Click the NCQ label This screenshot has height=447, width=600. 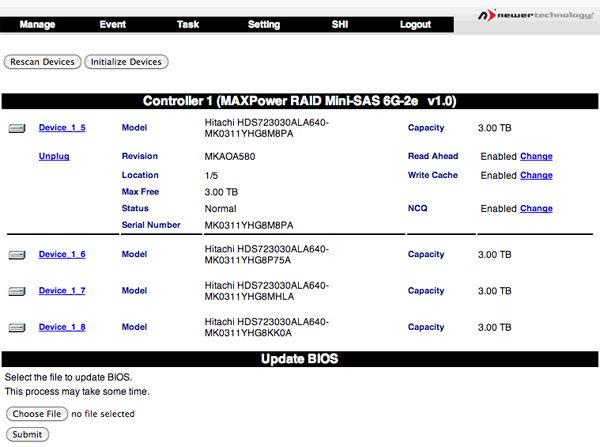point(417,208)
